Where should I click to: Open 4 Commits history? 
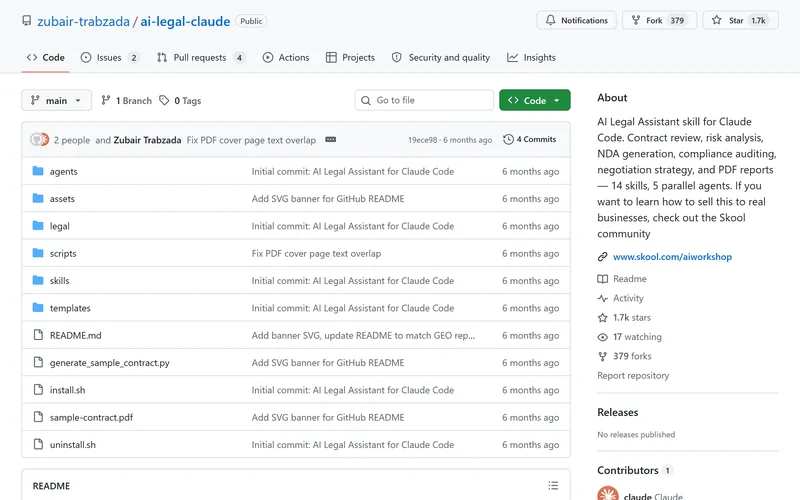click(530, 139)
